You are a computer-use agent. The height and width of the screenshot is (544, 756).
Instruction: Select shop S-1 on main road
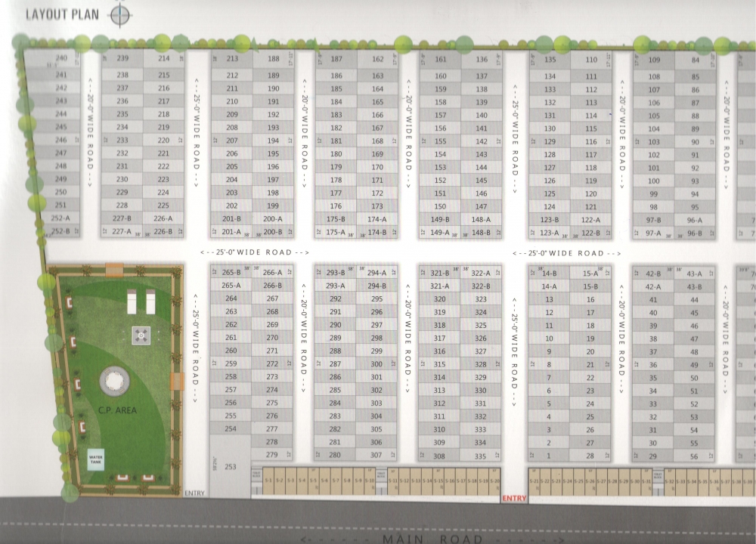(x=268, y=481)
